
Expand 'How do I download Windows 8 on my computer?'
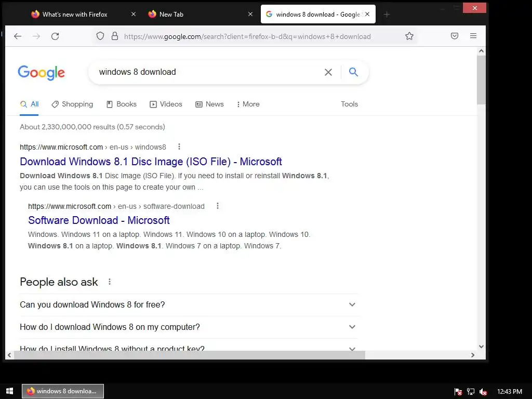point(188,327)
